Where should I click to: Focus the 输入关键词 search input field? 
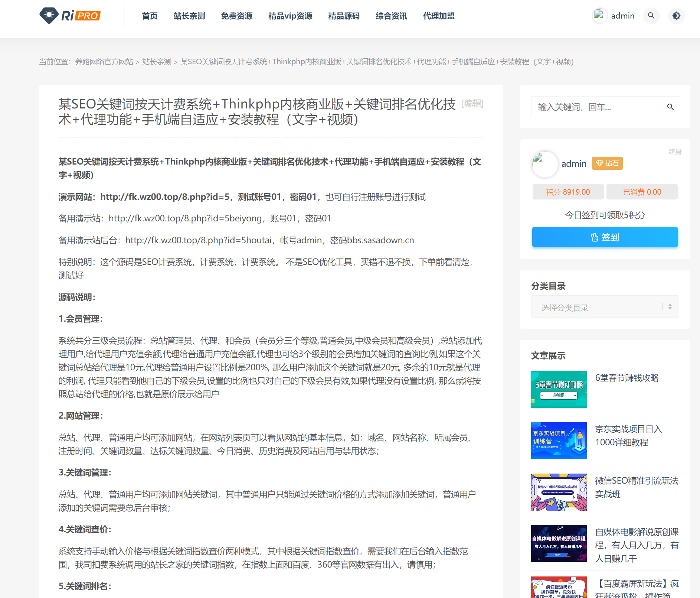coord(598,107)
